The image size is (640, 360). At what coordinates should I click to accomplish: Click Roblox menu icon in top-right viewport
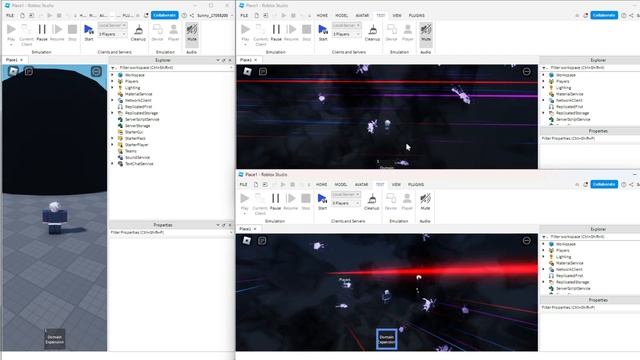point(247,71)
